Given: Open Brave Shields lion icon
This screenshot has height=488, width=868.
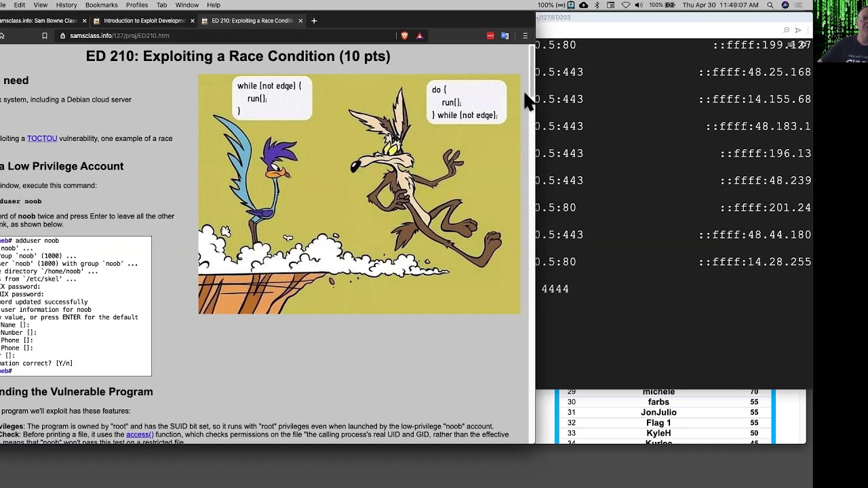Looking at the screenshot, I should [x=405, y=36].
